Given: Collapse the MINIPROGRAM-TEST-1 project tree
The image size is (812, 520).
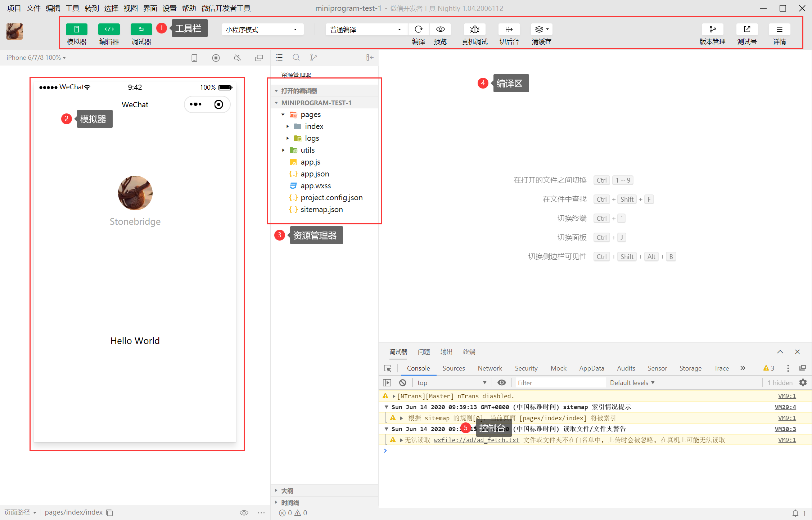Looking at the screenshot, I should [x=325, y=103].
